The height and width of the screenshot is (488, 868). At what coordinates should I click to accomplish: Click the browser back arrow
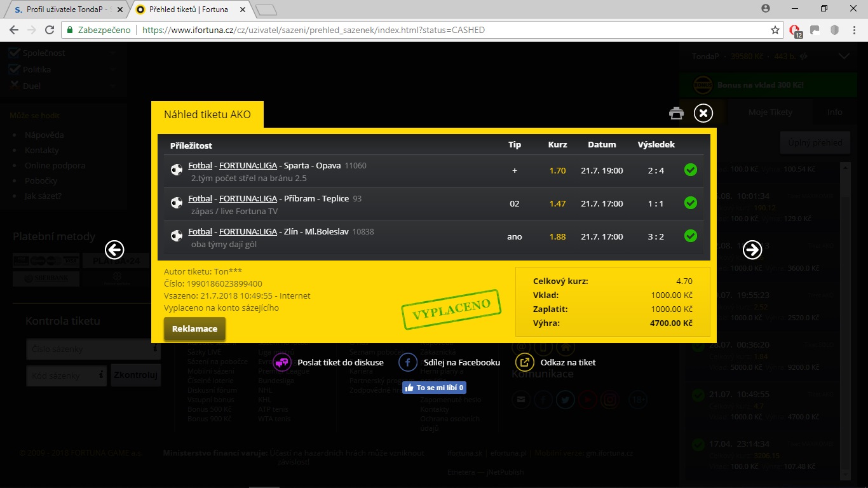pos(15,30)
